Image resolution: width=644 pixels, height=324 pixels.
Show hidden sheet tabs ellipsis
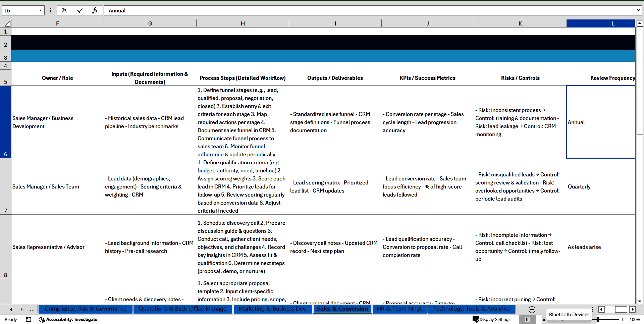coord(32,309)
